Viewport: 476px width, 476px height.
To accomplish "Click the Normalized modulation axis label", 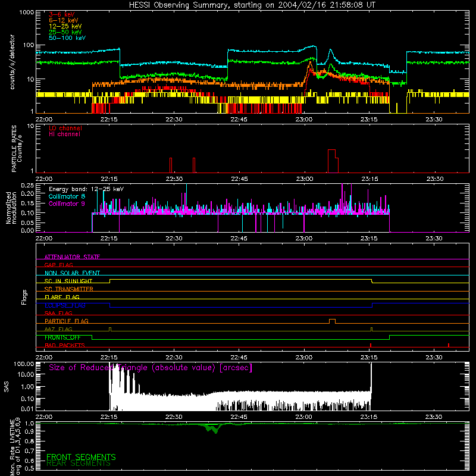I will [11, 208].
